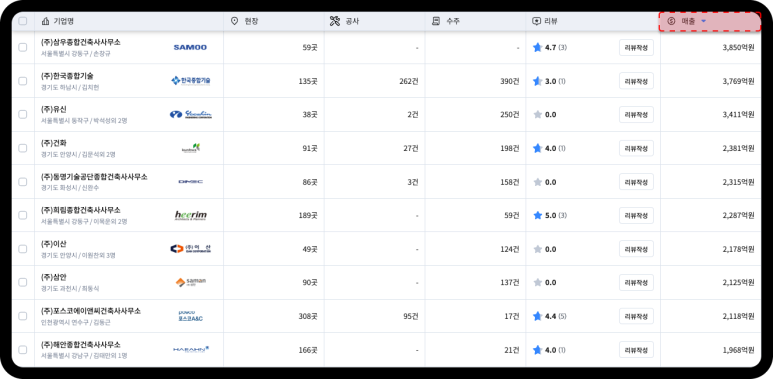Click the coin icon beside 매출 header
773x379 pixels.
point(670,21)
